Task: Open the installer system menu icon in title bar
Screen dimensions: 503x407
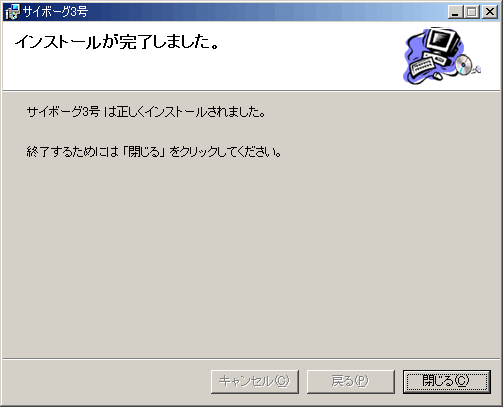Action: [x=12, y=12]
